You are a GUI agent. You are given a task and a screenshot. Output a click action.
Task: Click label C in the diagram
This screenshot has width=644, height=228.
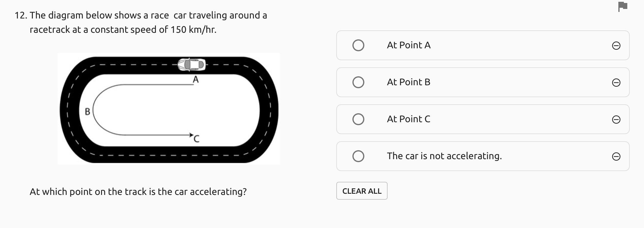click(x=196, y=139)
